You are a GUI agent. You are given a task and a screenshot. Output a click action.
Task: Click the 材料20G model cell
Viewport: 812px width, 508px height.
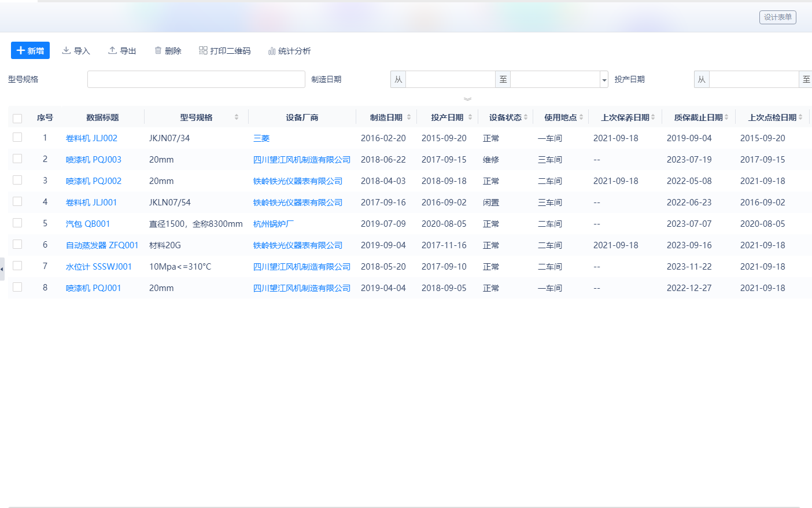pyautogui.click(x=165, y=245)
